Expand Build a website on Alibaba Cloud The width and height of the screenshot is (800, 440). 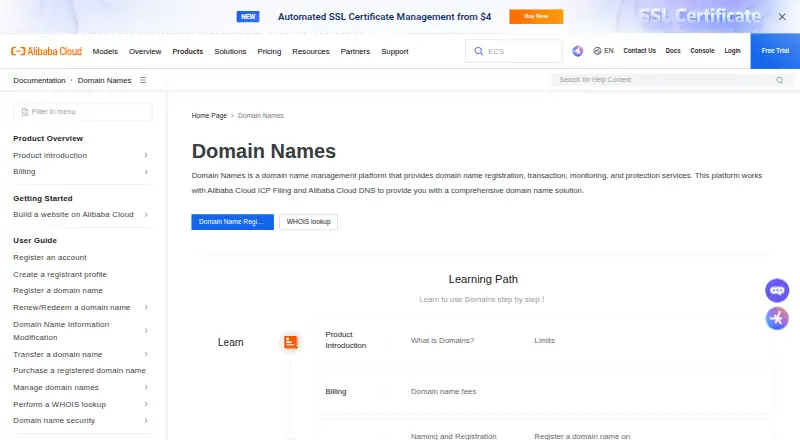click(146, 214)
